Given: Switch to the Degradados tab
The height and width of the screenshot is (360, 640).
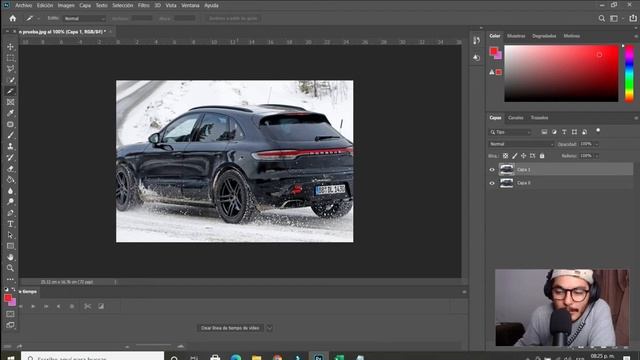Looking at the screenshot, I should 544,36.
